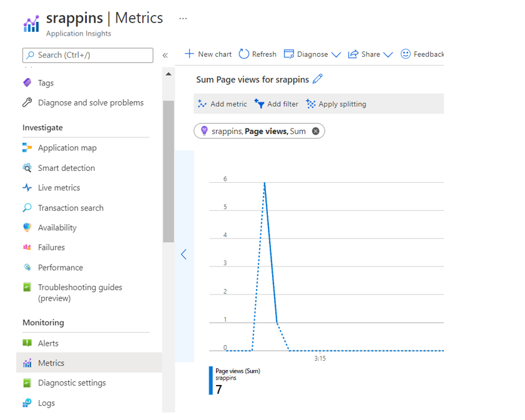
Task: Click the Feedback button label
Action: point(429,54)
